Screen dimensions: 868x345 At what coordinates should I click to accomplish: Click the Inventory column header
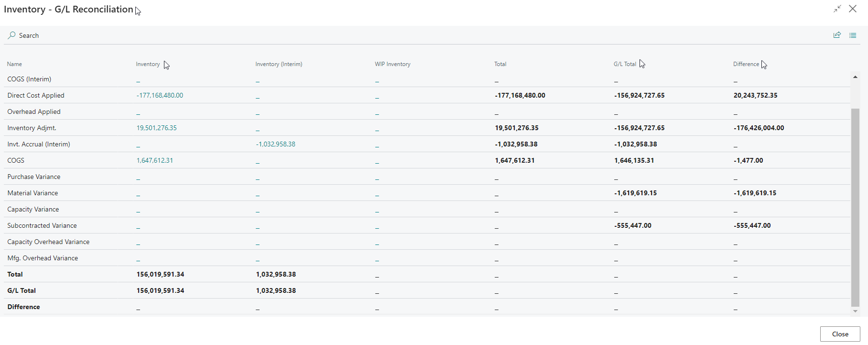click(148, 64)
